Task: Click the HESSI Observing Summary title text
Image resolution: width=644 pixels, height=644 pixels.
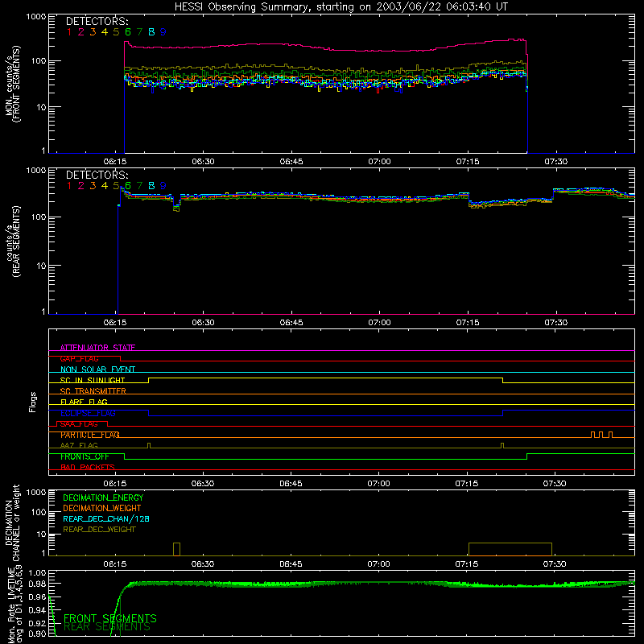Action: pyautogui.click(x=341, y=7)
